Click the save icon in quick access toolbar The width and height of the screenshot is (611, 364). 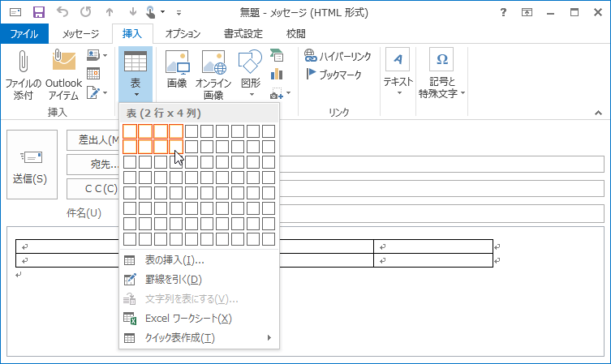[38, 12]
